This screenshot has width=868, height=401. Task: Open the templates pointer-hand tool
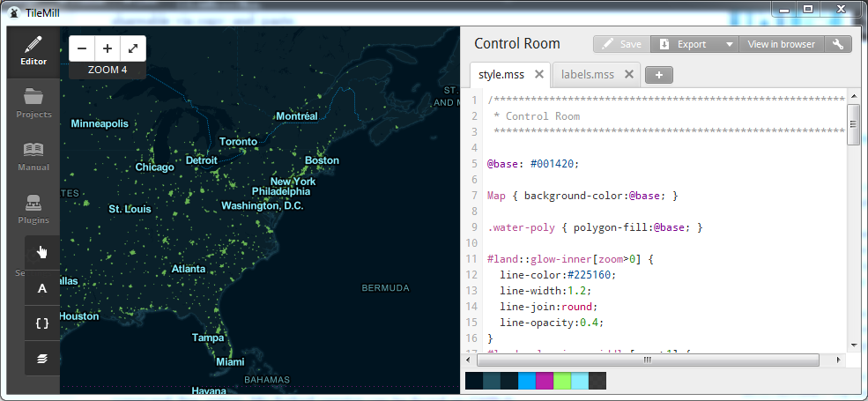tap(42, 253)
